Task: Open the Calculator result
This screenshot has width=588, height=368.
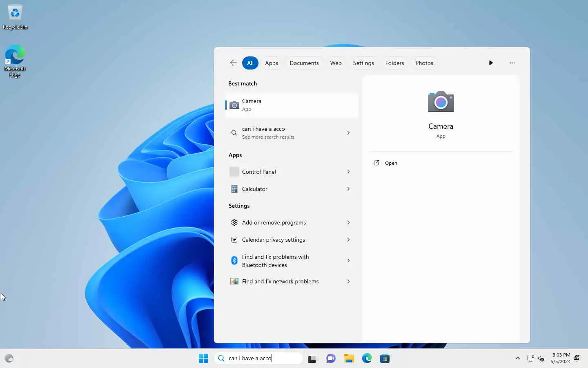Action: click(292, 189)
